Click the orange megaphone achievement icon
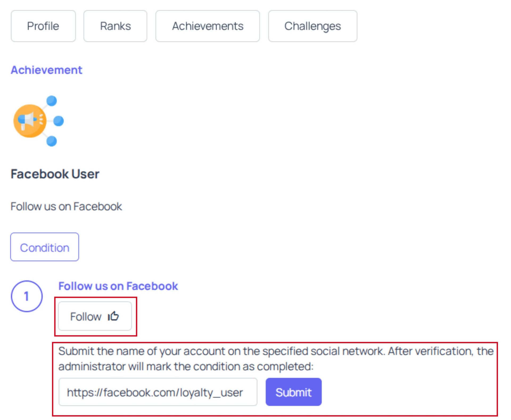The width and height of the screenshot is (511, 420). (30, 121)
